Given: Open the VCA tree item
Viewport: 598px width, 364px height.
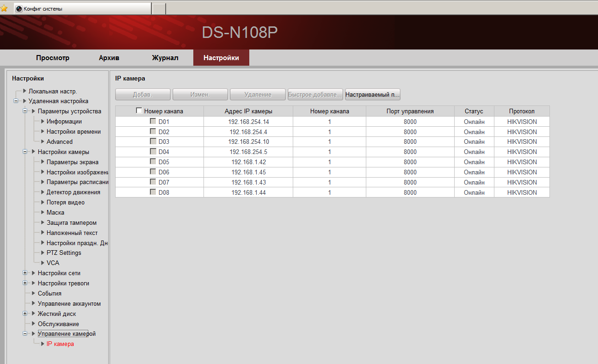Looking at the screenshot, I should (53, 263).
